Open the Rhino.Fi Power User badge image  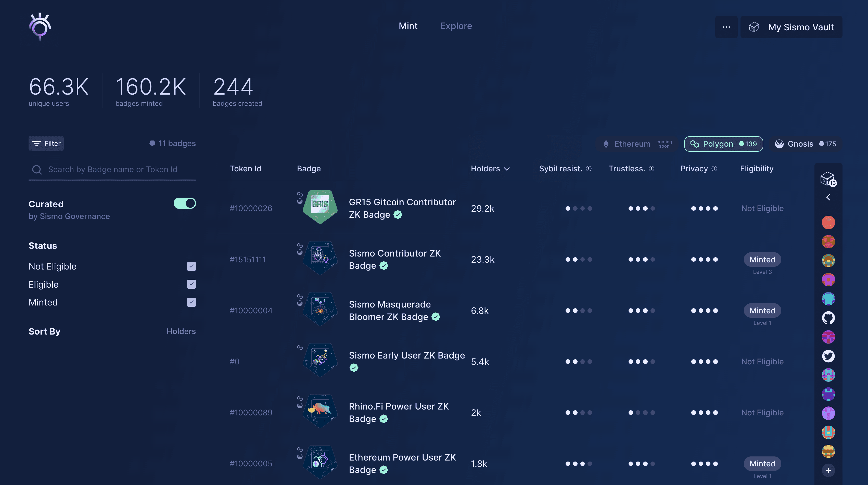(x=320, y=411)
